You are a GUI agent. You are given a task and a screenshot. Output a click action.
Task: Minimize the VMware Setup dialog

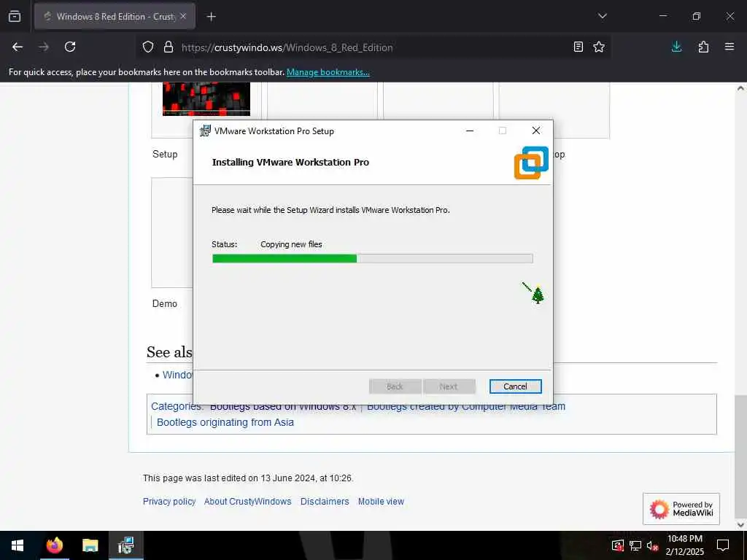point(470,131)
